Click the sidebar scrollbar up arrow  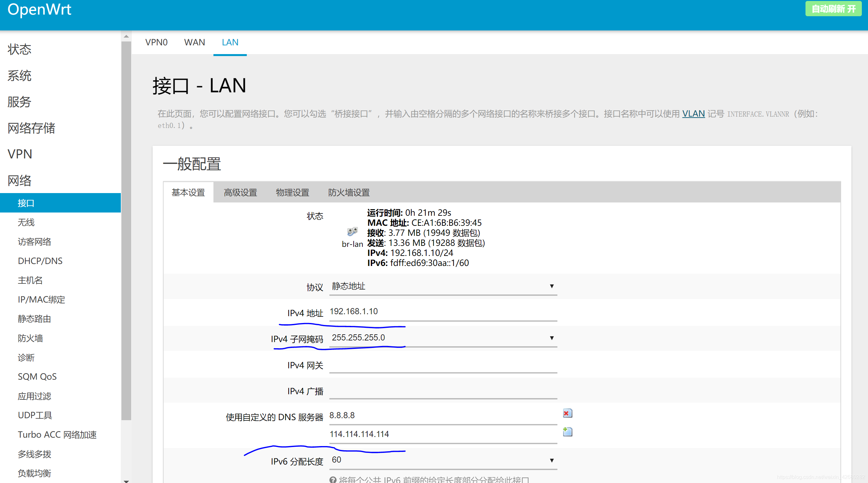(126, 36)
